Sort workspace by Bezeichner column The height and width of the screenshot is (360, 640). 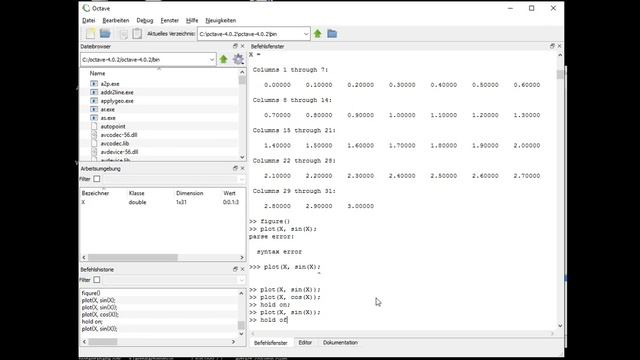pyautogui.click(x=96, y=193)
